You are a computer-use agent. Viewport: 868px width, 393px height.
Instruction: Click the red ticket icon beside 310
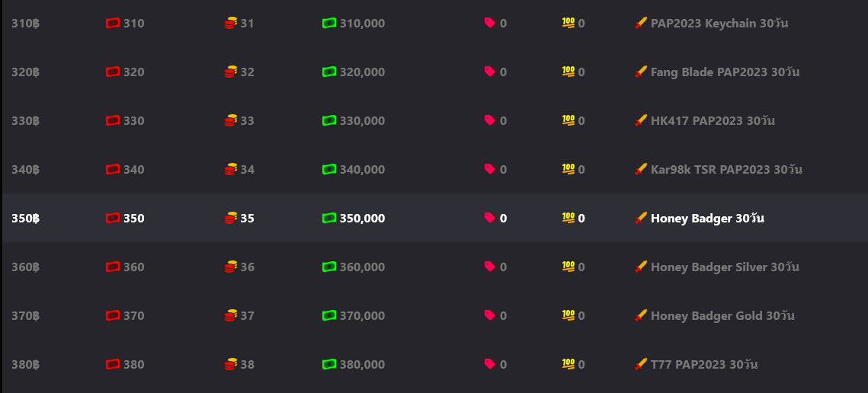113,24
